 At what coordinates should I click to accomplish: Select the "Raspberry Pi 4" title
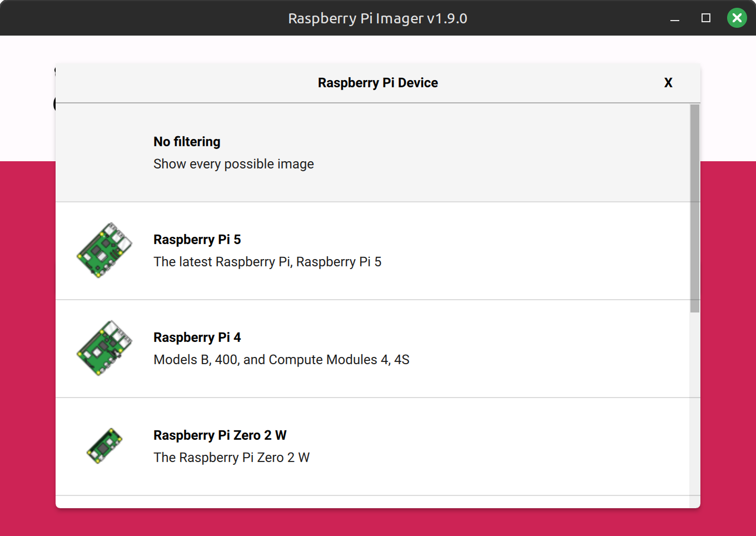tap(197, 338)
